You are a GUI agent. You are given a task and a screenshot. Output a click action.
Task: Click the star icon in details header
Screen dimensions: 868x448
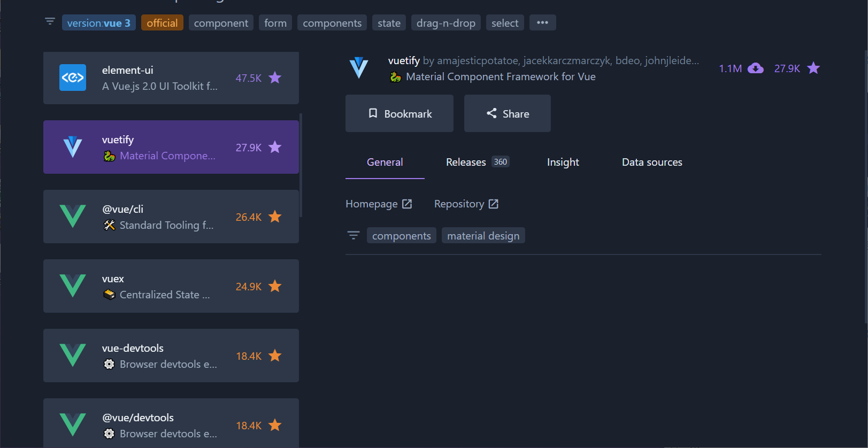813,68
